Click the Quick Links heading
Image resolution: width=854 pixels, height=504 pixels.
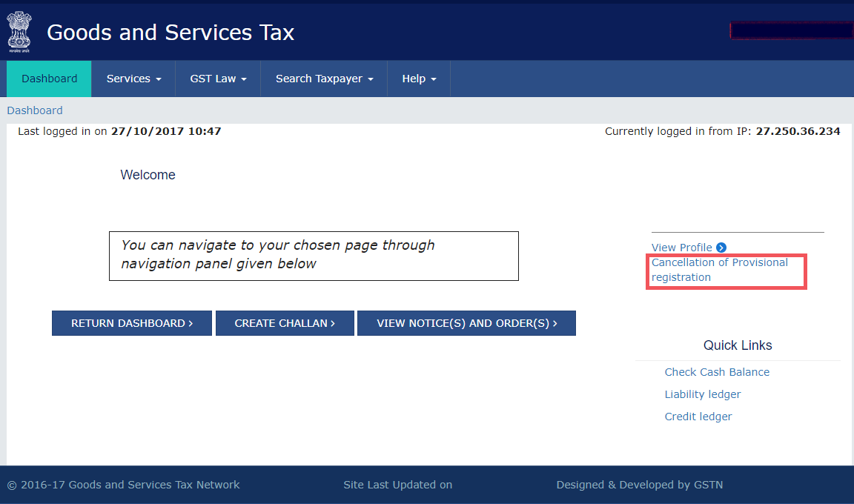737,345
